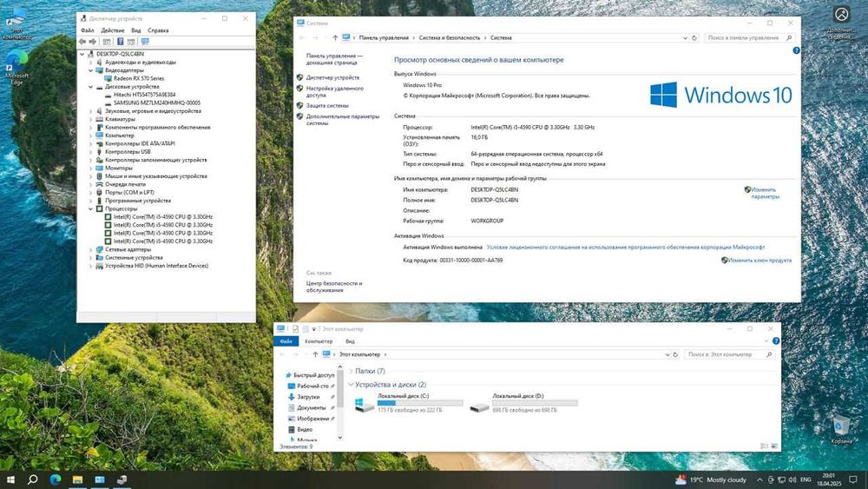Expand Мониторы node
The image size is (868, 489).
91,168
